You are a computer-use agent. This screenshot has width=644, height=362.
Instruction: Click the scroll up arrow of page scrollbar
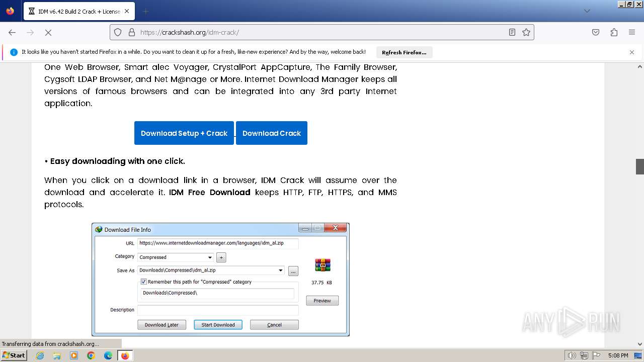pos(639,67)
